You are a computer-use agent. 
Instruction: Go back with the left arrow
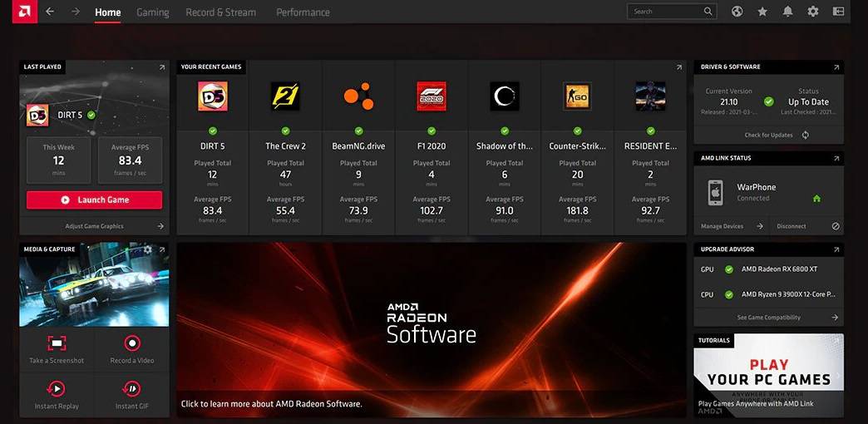51,12
